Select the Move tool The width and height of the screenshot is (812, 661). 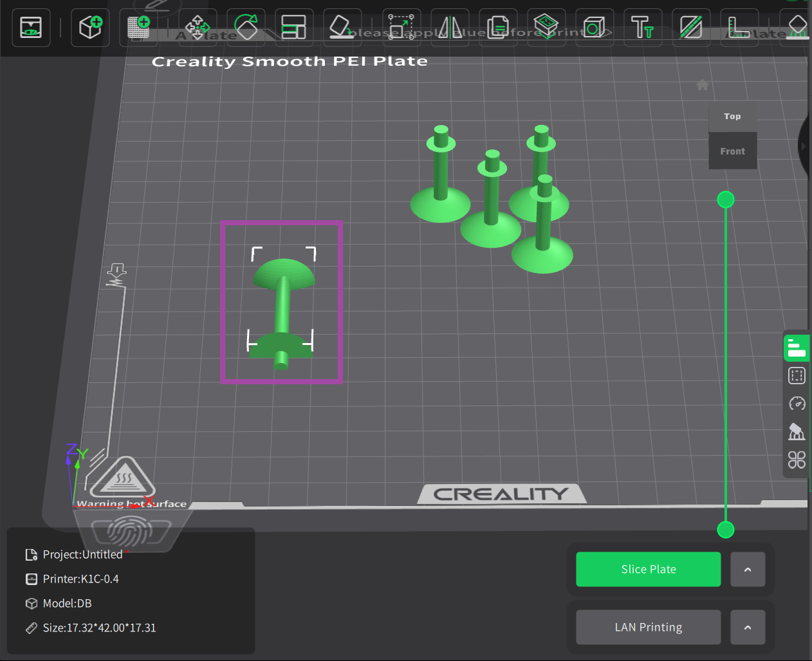pyautogui.click(x=198, y=28)
